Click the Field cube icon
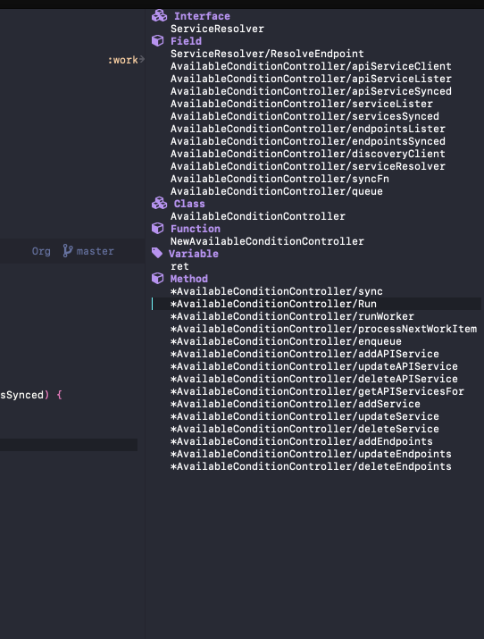Image resolution: width=484 pixels, height=639 pixels. pyautogui.click(x=158, y=41)
